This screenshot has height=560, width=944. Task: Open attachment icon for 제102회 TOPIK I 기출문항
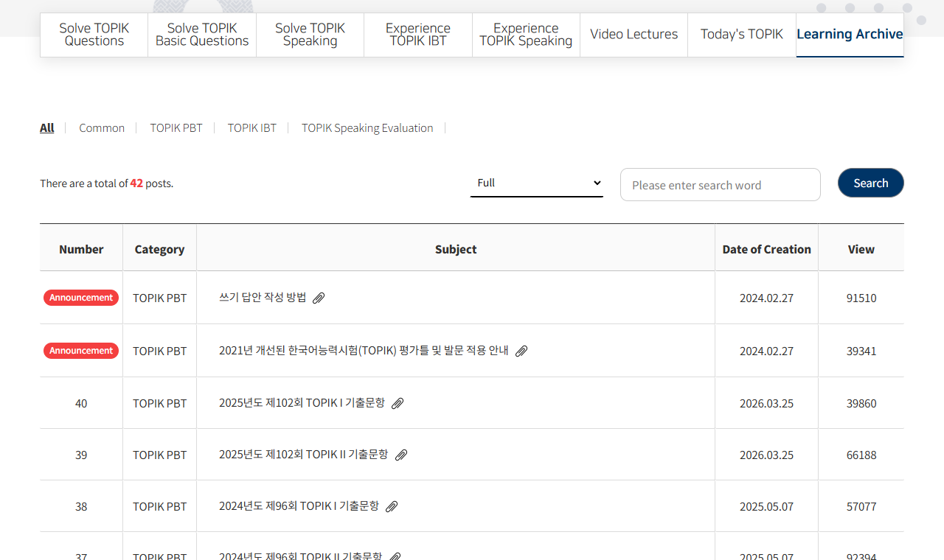click(x=398, y=403)
